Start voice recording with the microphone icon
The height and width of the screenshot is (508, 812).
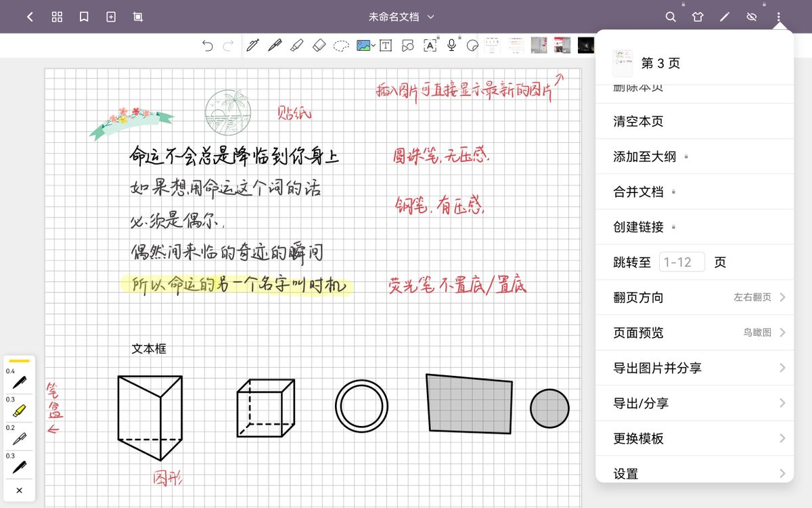click(452, 45)
